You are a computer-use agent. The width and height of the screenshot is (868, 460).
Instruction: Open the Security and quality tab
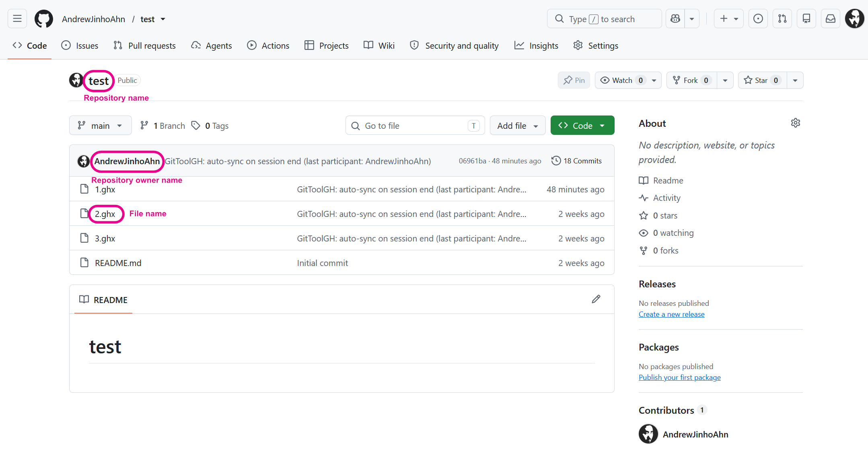(x=454, y=45)
